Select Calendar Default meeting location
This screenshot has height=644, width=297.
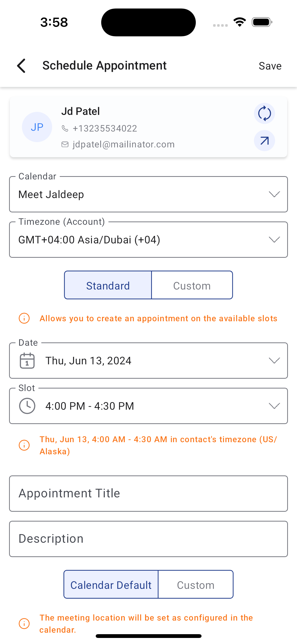pyautogui.click(x=111, y=585)
